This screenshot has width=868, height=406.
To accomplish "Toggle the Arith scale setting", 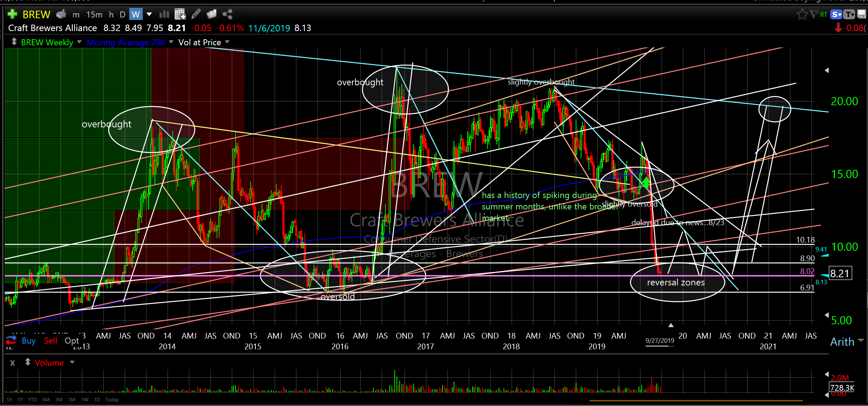I will pos(842,342).
